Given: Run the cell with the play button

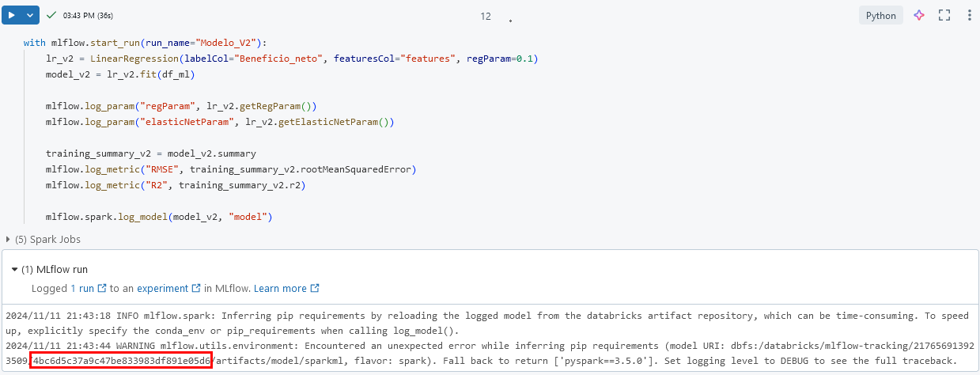Looking at the screenshot, I should coord(12,15).
